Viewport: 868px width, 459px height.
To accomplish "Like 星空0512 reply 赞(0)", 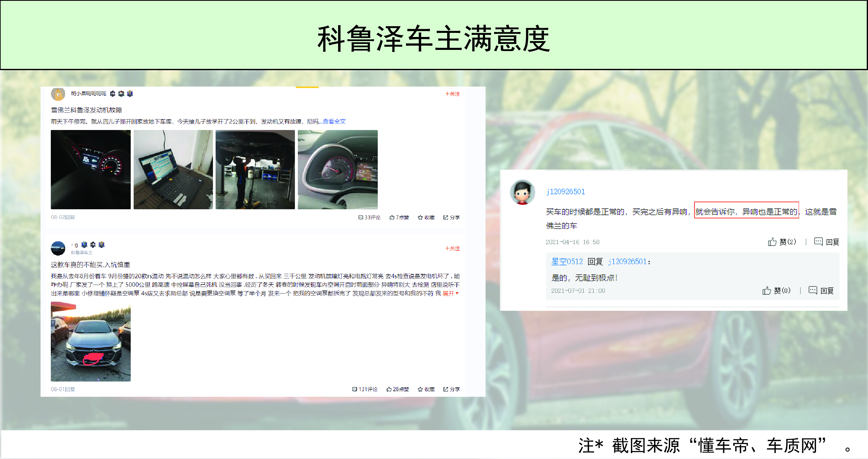I will [776, 291].
